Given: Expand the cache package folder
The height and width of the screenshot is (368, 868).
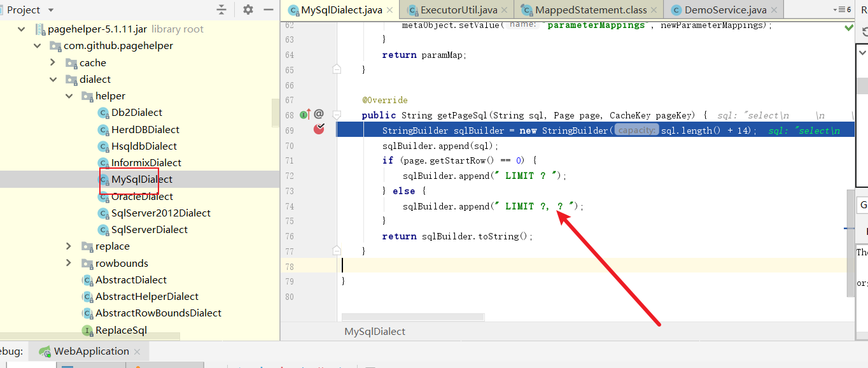Looking at the screenshot, I should tap(53, 62).
